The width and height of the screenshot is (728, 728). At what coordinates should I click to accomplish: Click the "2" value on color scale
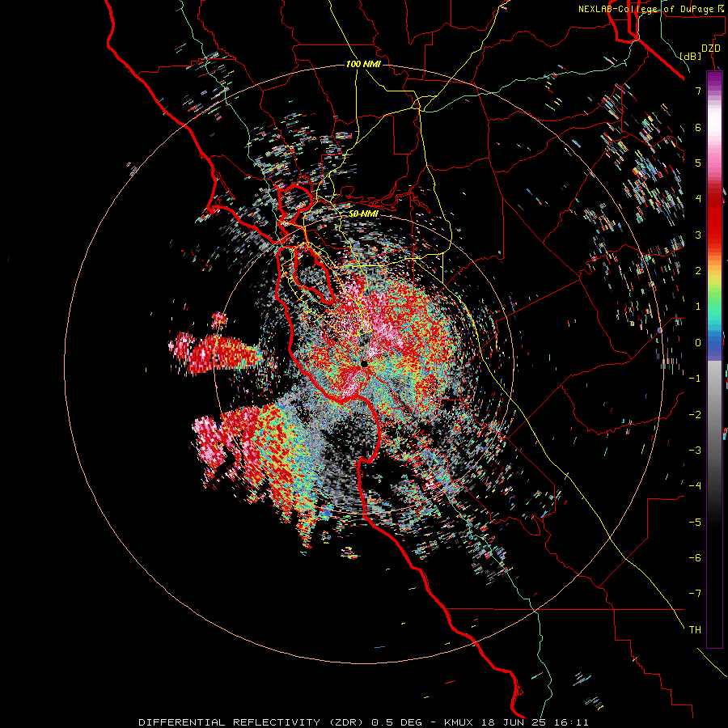698,271
